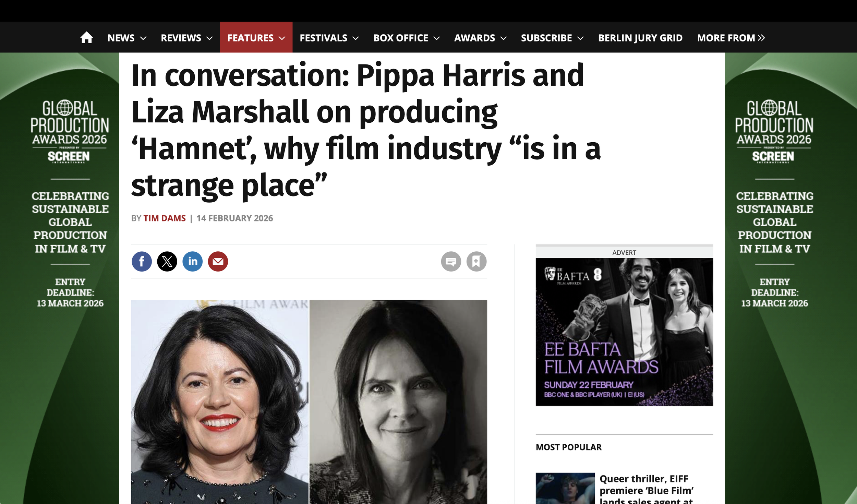This screenshot has width=857, height=504.
Task: Expand the FESTIVALS dropdown menu
Action: click(x=329, y=38)
